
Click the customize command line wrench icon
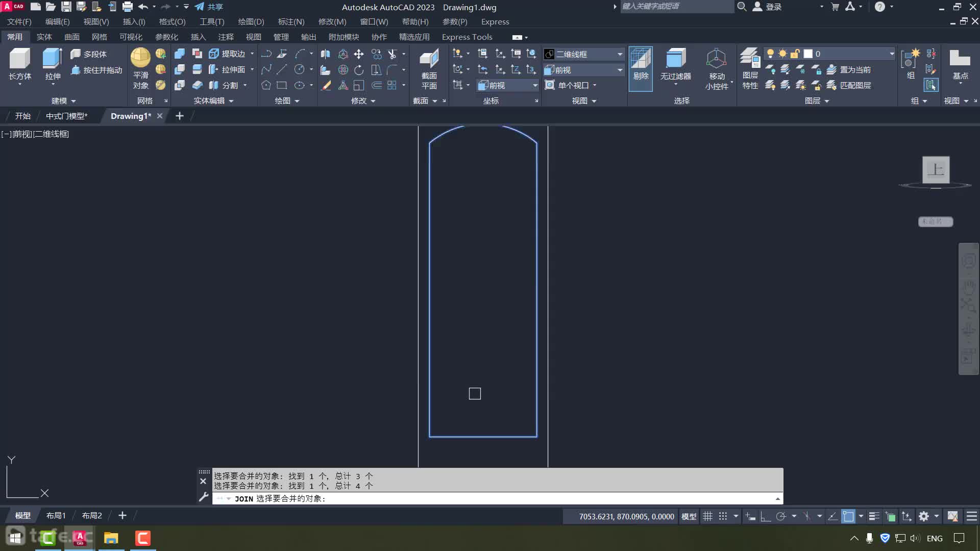point(203,497)
